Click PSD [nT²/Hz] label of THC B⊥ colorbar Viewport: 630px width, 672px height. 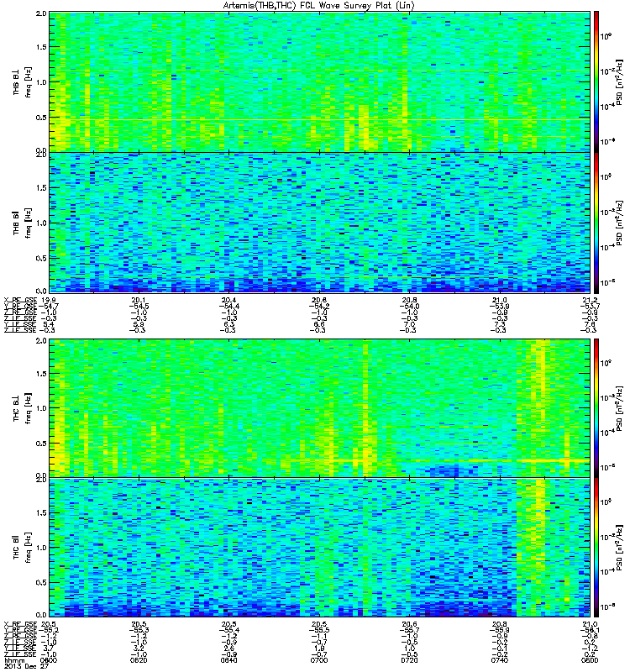tap(620, 408)
